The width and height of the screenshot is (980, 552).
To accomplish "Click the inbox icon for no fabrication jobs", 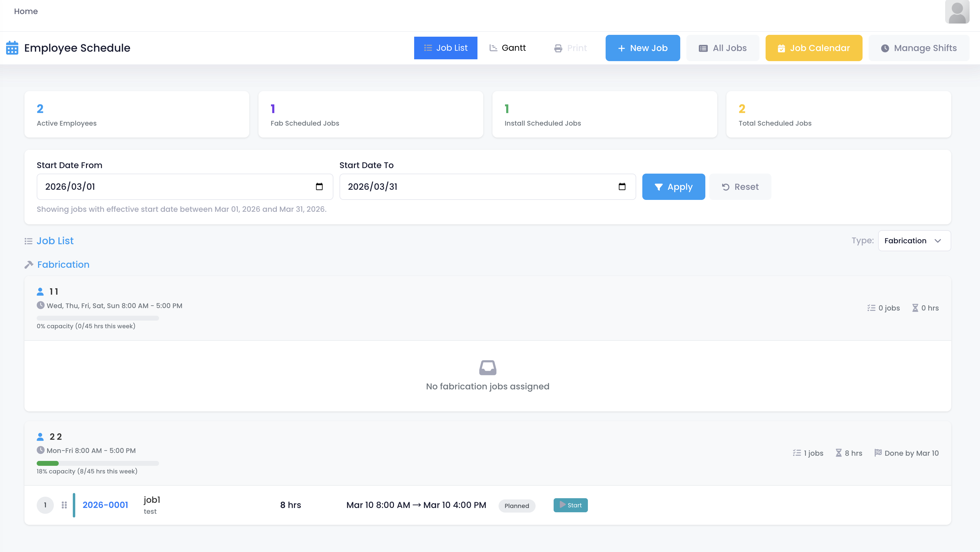I will [x=487, y=368].
